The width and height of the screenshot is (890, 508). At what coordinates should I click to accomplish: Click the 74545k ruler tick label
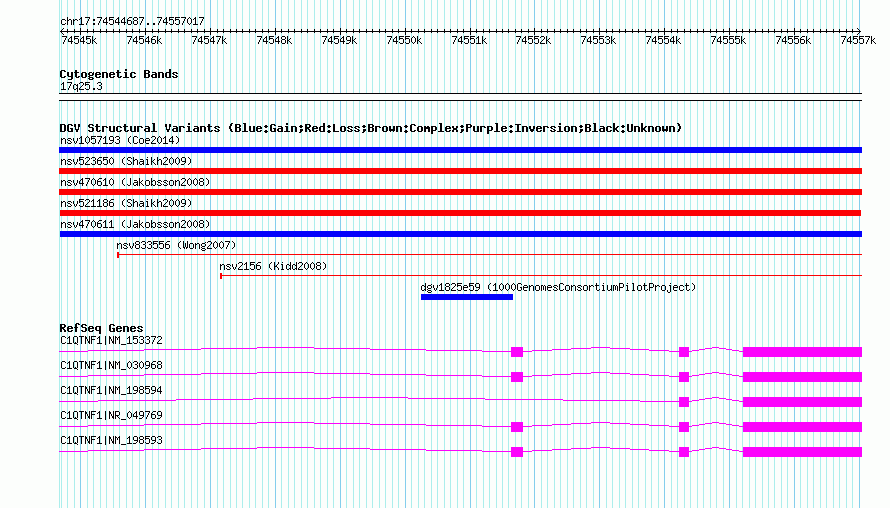[x=79, y=40]
